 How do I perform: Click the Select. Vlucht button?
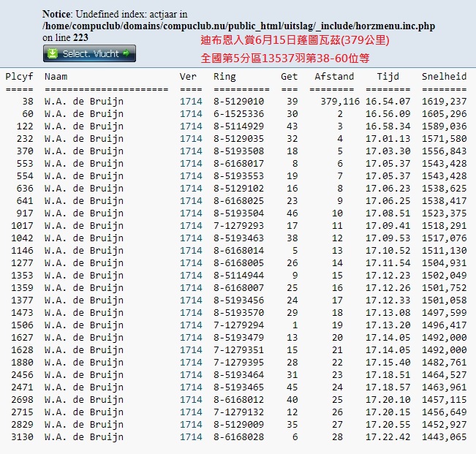coord(89,53)
